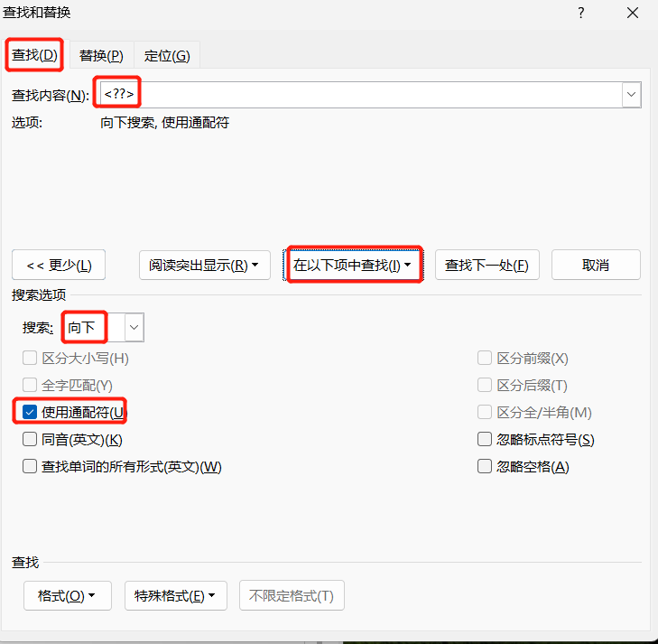Switch to the 定位(G) tab
658x644 pixels.
167,55
